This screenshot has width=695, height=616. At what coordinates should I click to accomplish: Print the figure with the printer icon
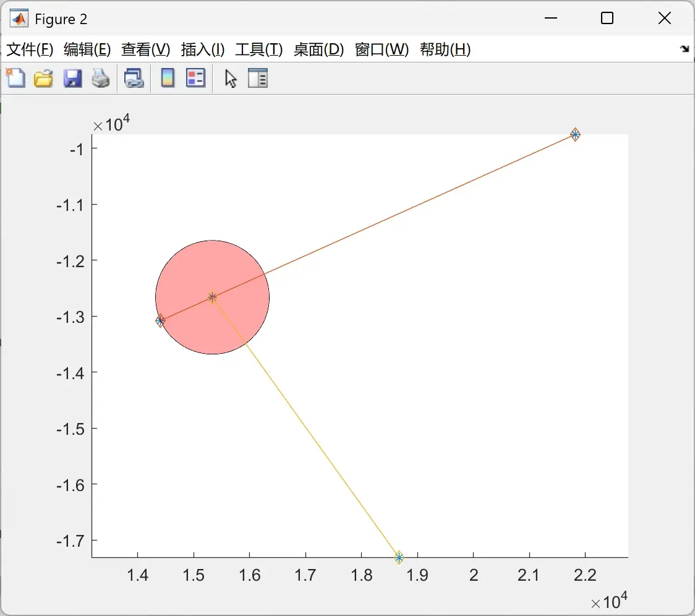101,78
